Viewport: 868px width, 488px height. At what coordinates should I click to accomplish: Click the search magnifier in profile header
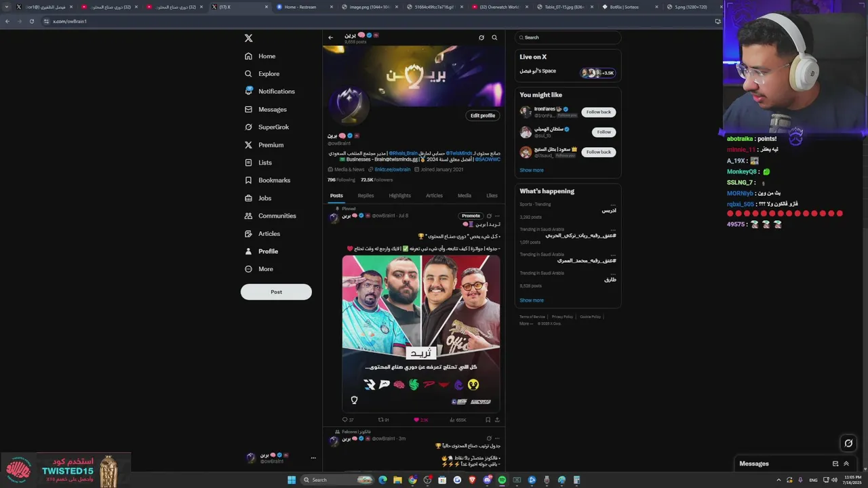494,38
